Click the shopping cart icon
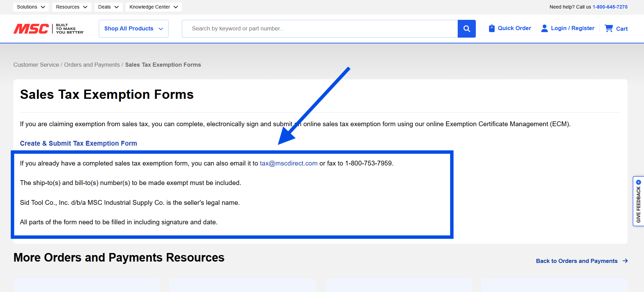 609,28
